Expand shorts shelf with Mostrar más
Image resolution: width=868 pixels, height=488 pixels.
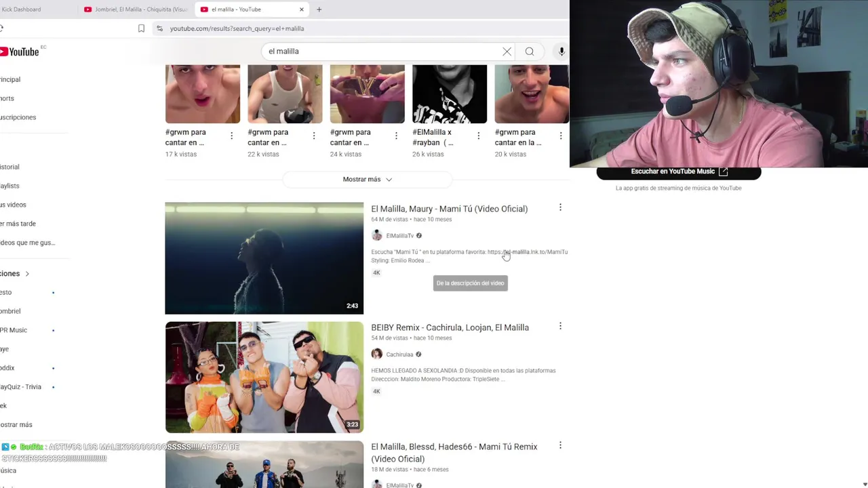coord(367,180)
